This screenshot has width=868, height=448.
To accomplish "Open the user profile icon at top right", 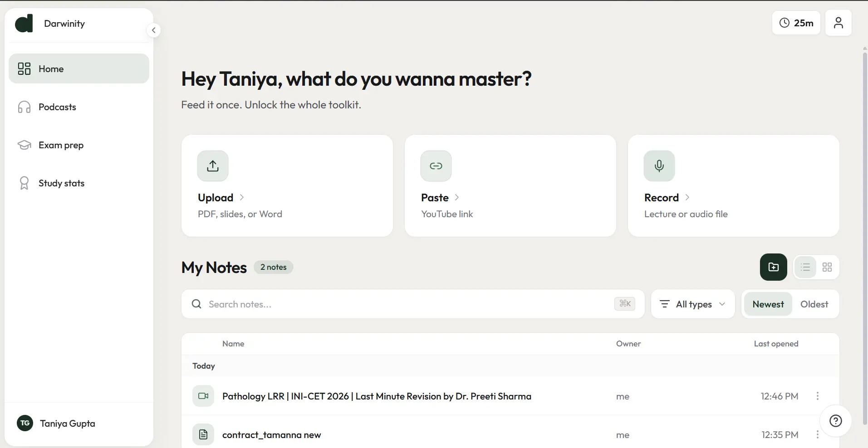I will [839, 23].
